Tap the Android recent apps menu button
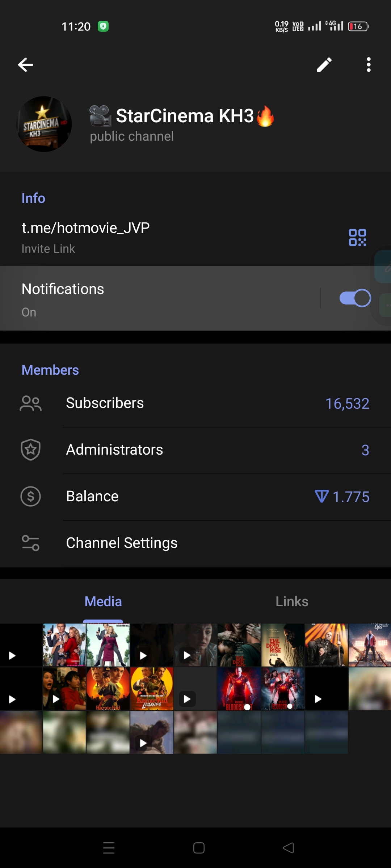The height and width of the screenshot is (868, 391). 109,848
